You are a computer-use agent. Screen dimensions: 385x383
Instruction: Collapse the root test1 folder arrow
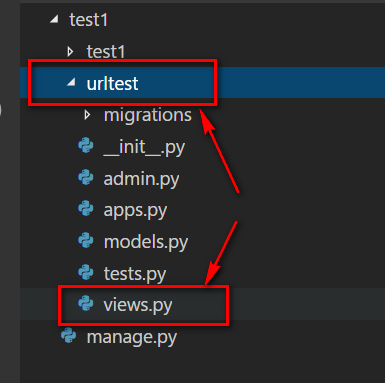pos(54,20)
